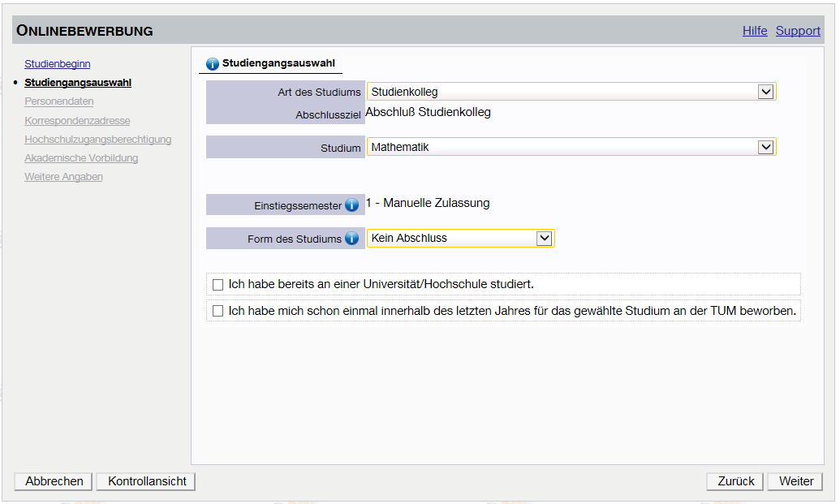Tick checkbox for previous TUM application

coord(218,311)
